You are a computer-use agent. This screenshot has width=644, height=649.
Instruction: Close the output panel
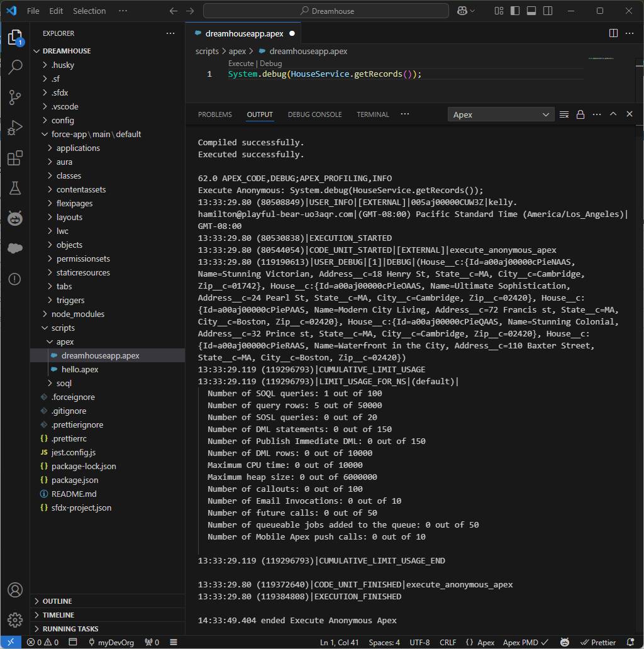[x=630, y=114]
